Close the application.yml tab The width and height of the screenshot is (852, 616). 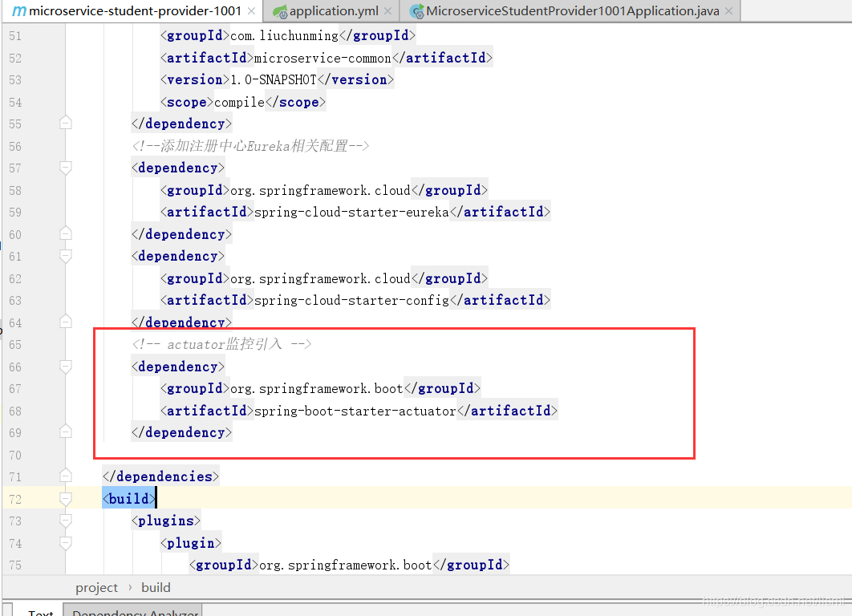[x=388, y=11]
